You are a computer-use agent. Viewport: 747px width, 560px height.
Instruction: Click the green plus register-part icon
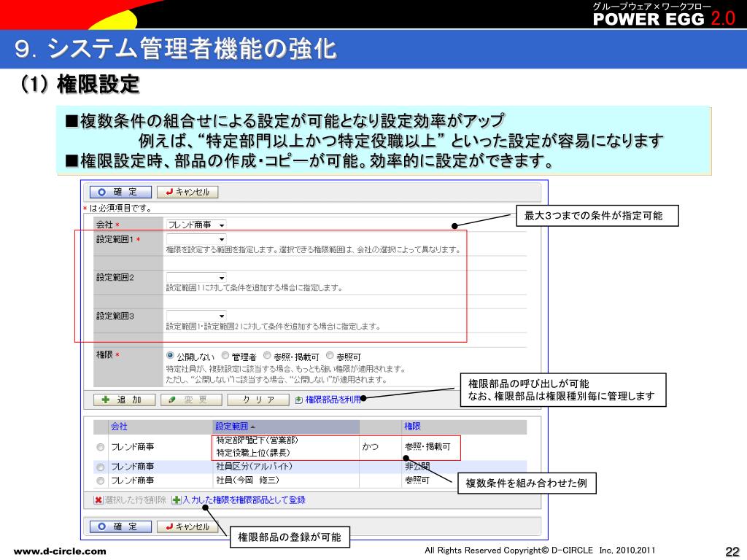click(177, 500)
